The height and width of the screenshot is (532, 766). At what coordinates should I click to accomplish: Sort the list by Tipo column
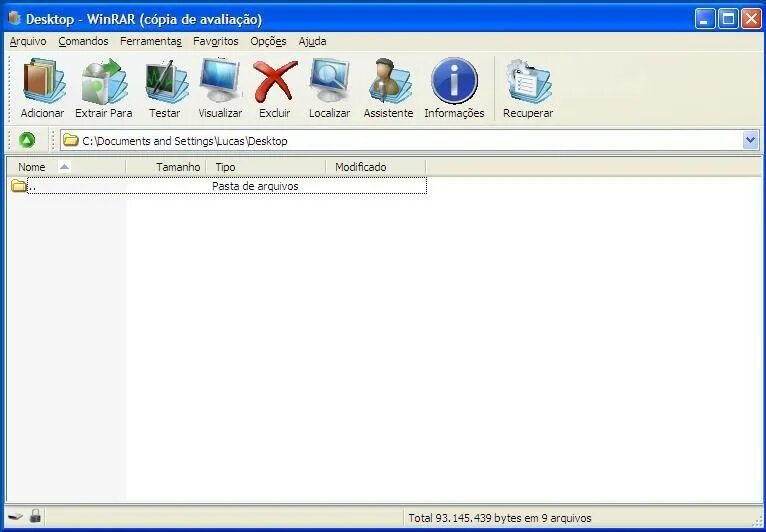(266, 167)
